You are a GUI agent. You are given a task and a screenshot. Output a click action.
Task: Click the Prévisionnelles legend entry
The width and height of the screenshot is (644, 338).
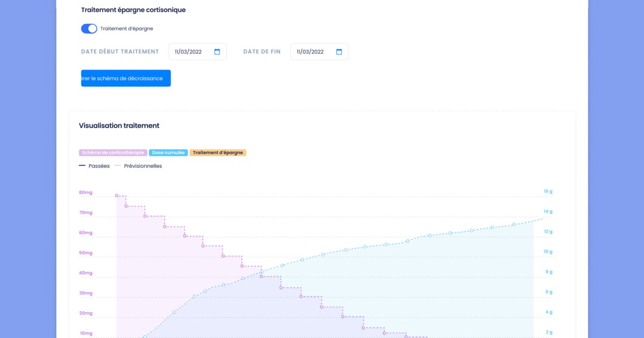pos(138,166)
